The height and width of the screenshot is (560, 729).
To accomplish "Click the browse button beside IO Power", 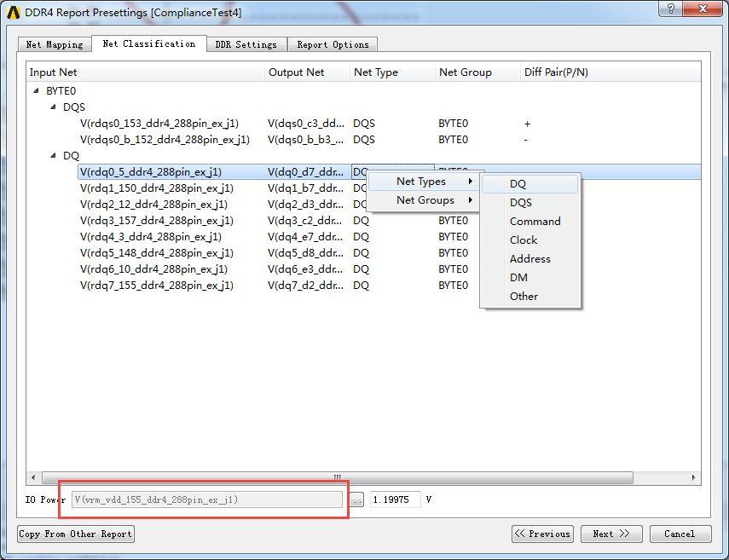I will click(x=356, y=500).
